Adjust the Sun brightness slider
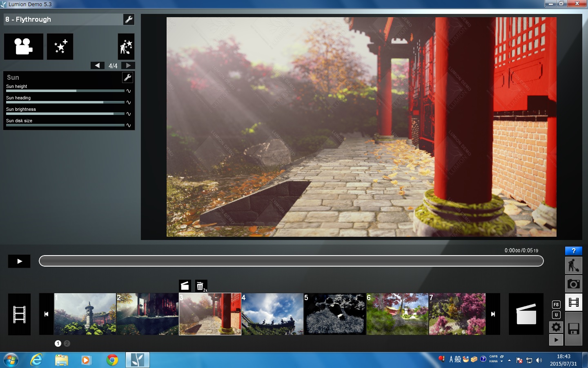The image size is (588, 368). pos(65,114)
